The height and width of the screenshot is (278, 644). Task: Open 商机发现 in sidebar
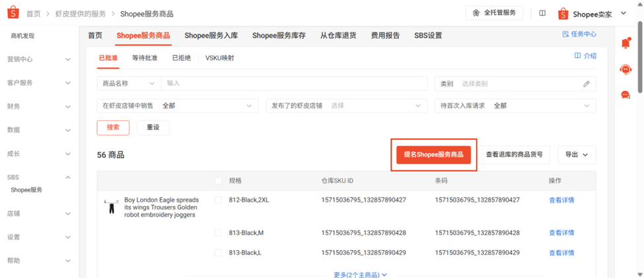[22, 36]
